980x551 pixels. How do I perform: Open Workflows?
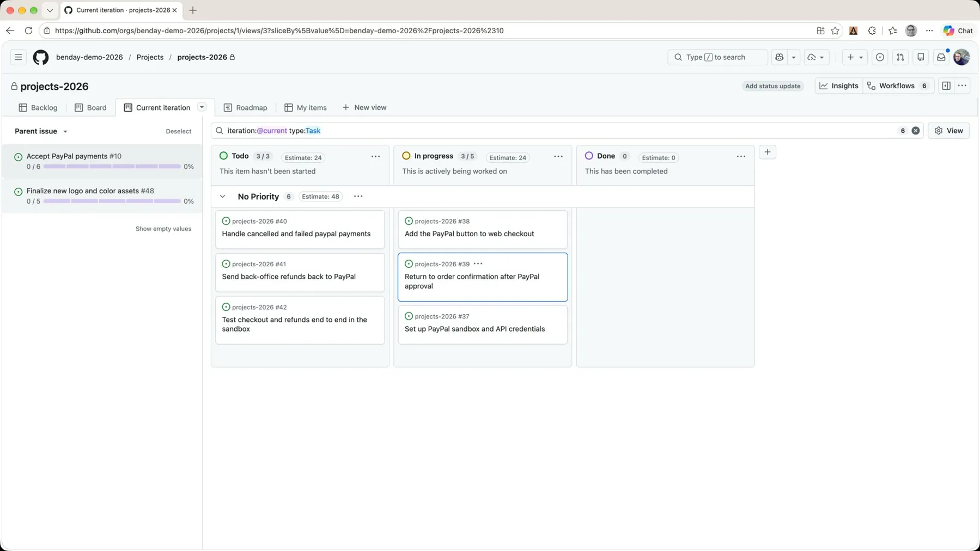pos(899,86)
